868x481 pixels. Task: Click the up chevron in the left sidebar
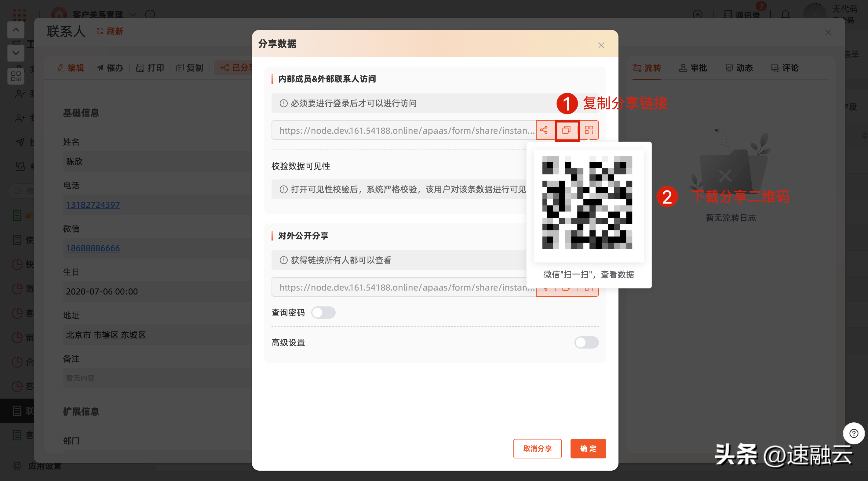click(16, 30)
